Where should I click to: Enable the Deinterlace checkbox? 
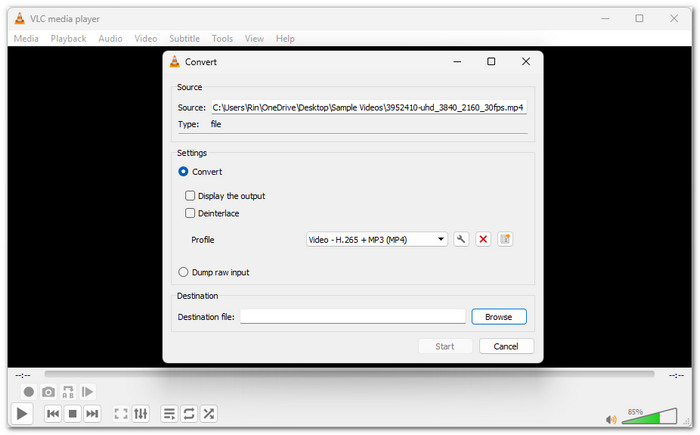tap(190, 213)
